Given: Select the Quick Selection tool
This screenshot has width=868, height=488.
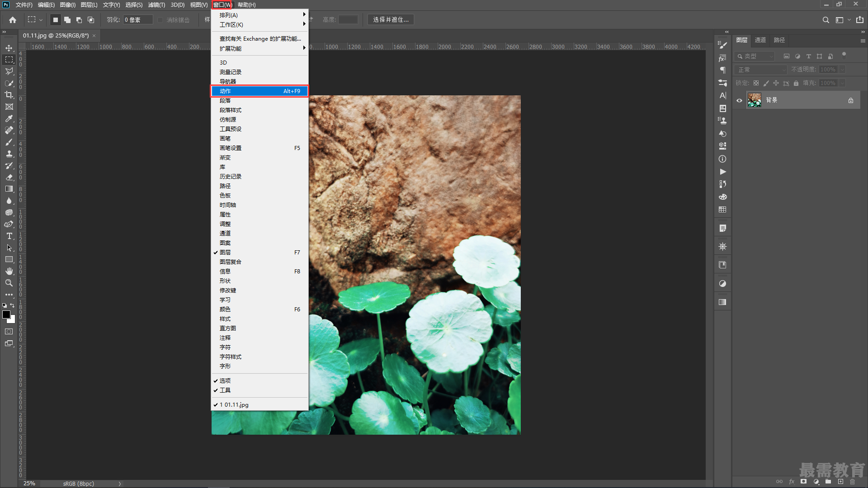Looking at the screenshot, I should 9,83.
